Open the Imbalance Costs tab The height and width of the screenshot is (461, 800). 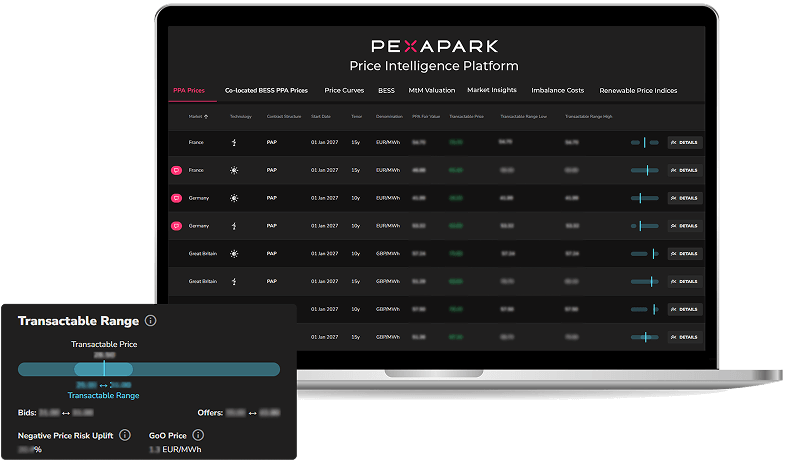(x=558, y=91)
